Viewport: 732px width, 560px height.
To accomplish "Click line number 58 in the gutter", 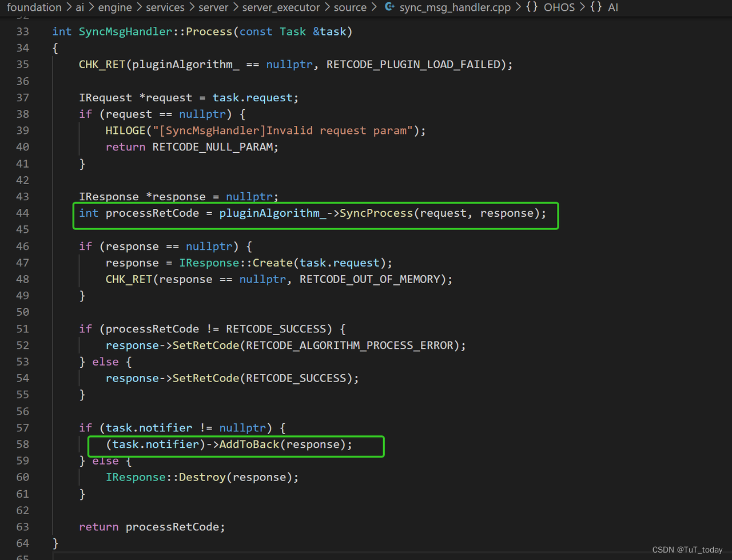I will tap(23, 444).
